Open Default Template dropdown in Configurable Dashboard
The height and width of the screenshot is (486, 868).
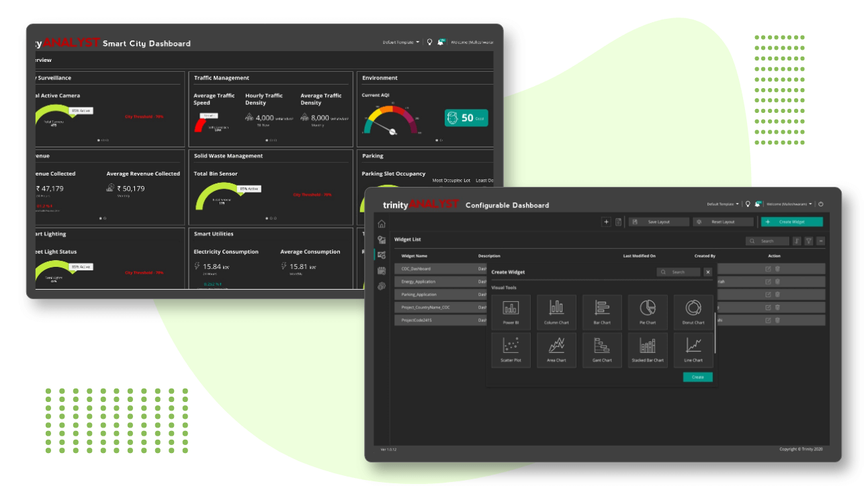point(723,204)
